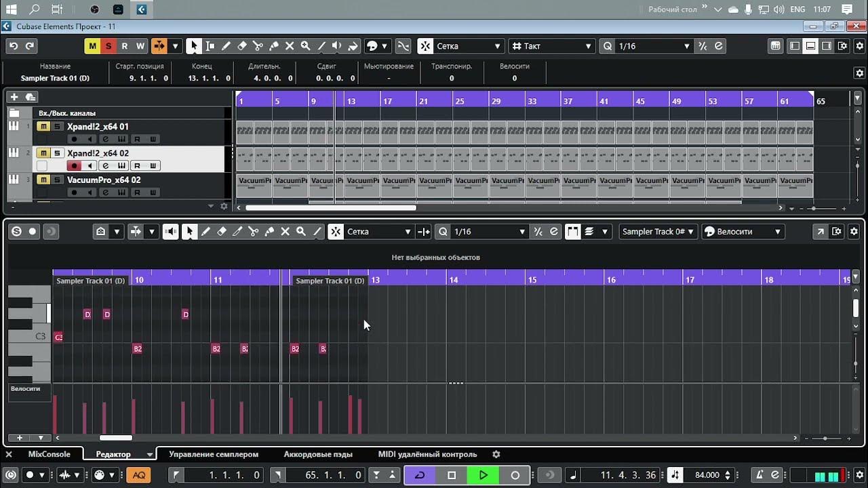Viewport: 868px width, 488px height.
Task: Click Windows Task View icon in taskbar
Action: click(57, 9)
